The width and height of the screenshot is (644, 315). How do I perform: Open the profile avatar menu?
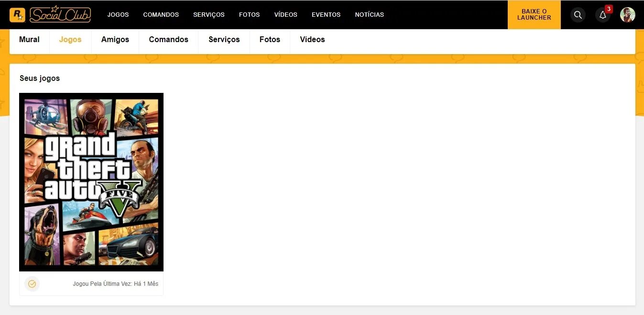(628, 15)
